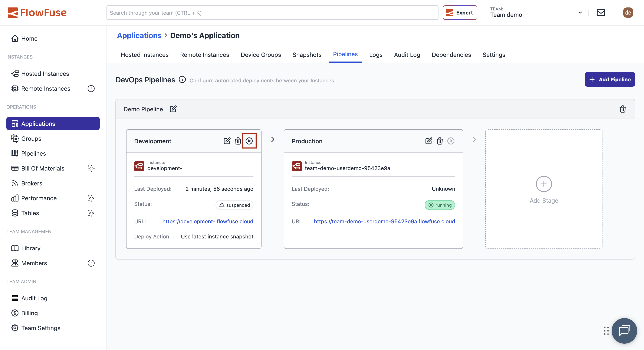The height and width of the screenshot is (350, 644).
Task: Click Bill Of Materials sparkle icon
Action: 91,168
